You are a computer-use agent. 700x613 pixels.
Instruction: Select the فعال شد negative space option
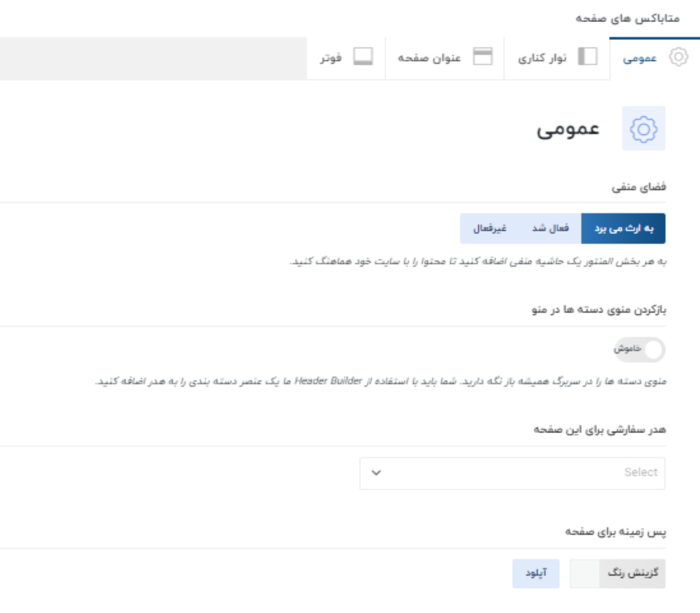pyautogui.click(x=550, y=228)
